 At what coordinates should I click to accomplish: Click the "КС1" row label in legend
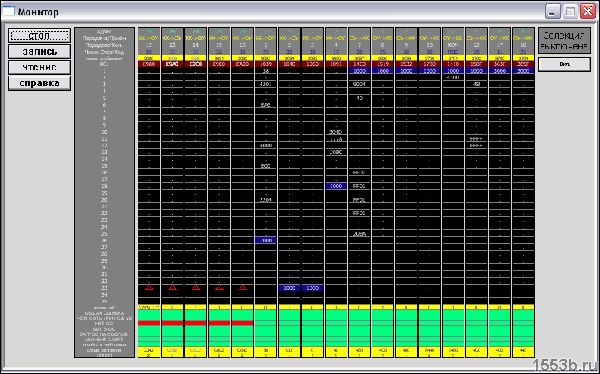pyautogui.click(x=104, y=64)
